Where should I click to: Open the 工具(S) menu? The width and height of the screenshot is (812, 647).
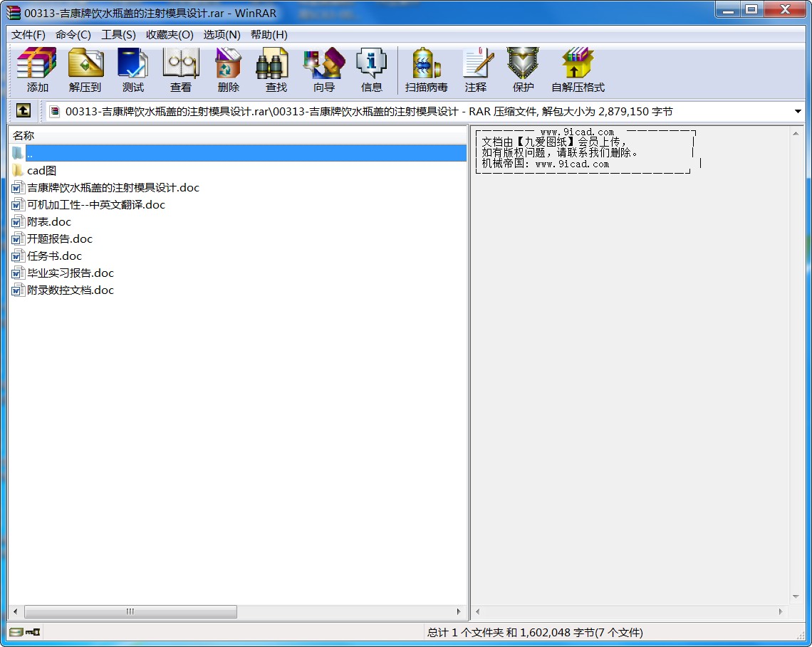(x=118, y=35)
